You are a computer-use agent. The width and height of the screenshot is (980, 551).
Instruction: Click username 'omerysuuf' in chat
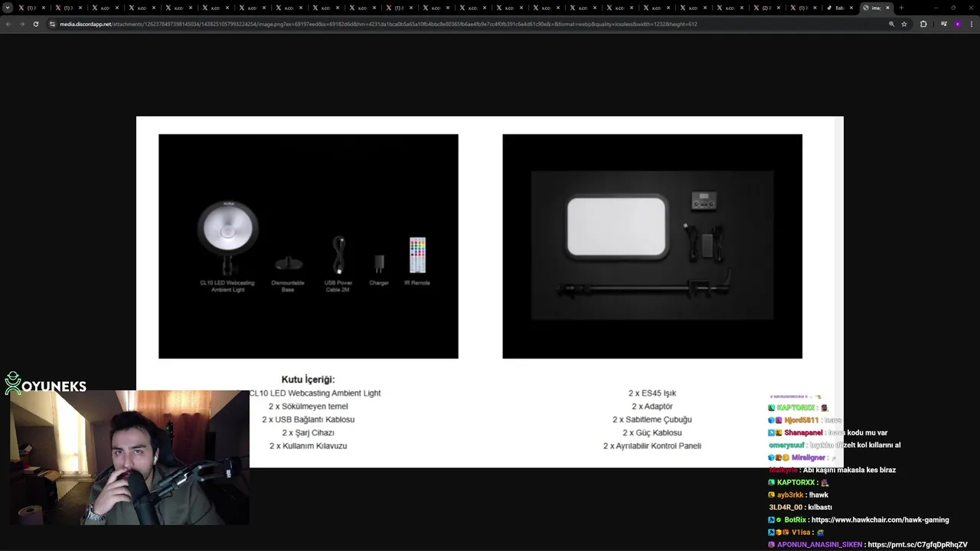click(787, 445)
